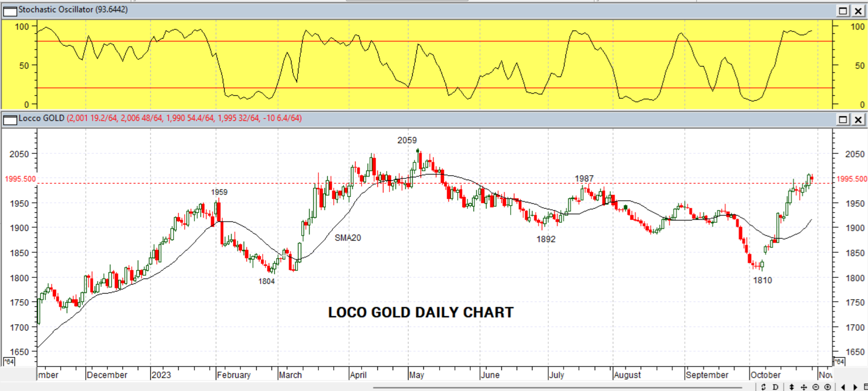The height and width of the screenshot is (391, 868).
Task: Click the 1810 low annotation
Action: (x=762, y=280)
